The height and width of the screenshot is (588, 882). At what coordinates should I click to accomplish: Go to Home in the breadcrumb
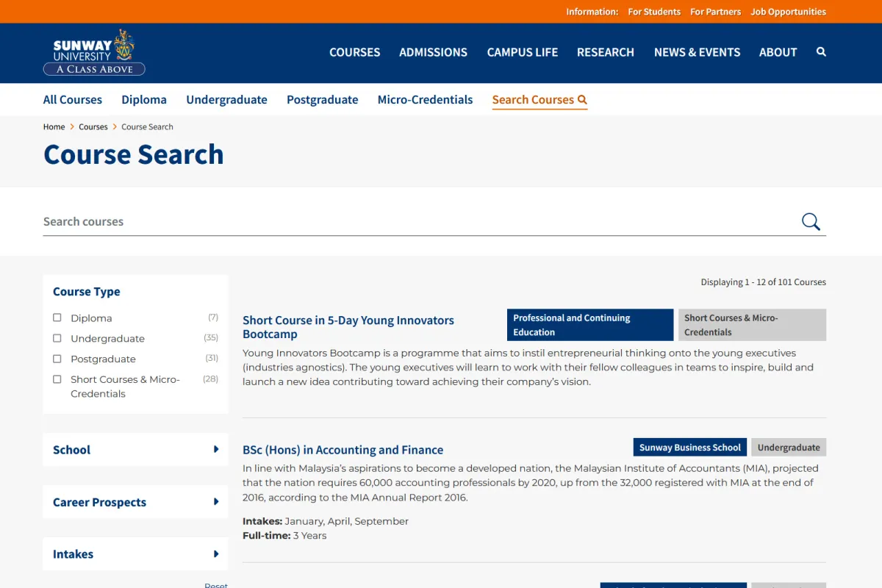click(x=54, y=126)
